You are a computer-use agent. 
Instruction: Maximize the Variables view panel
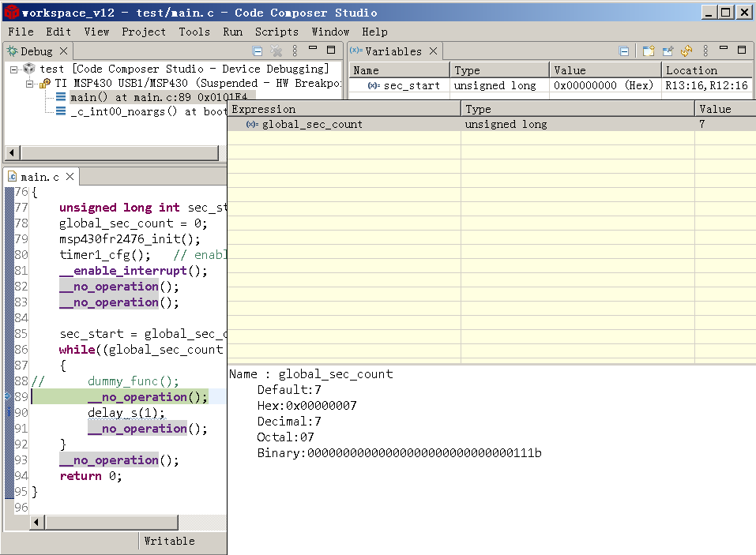tap(741, 51)
